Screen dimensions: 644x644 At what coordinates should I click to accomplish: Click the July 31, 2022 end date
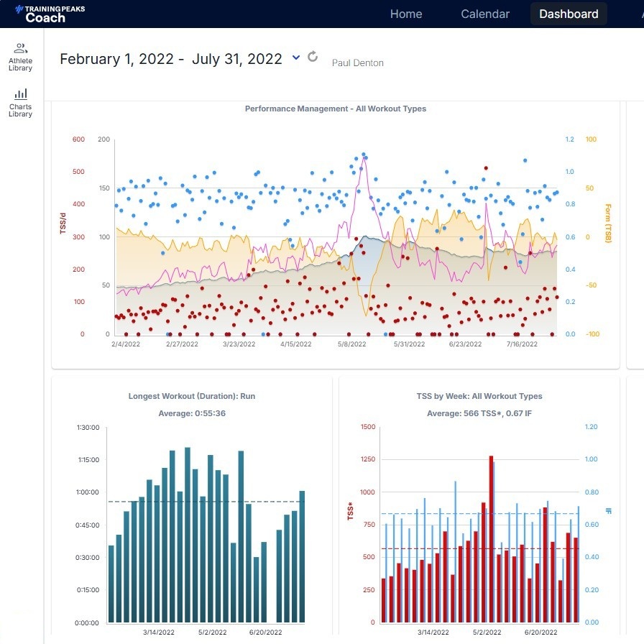coord(236,59)
